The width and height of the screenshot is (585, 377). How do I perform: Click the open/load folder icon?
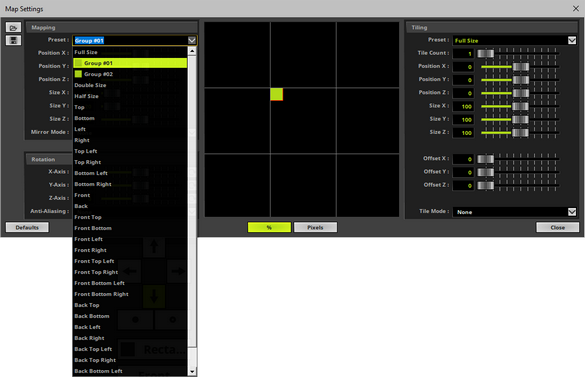[13, 28]
